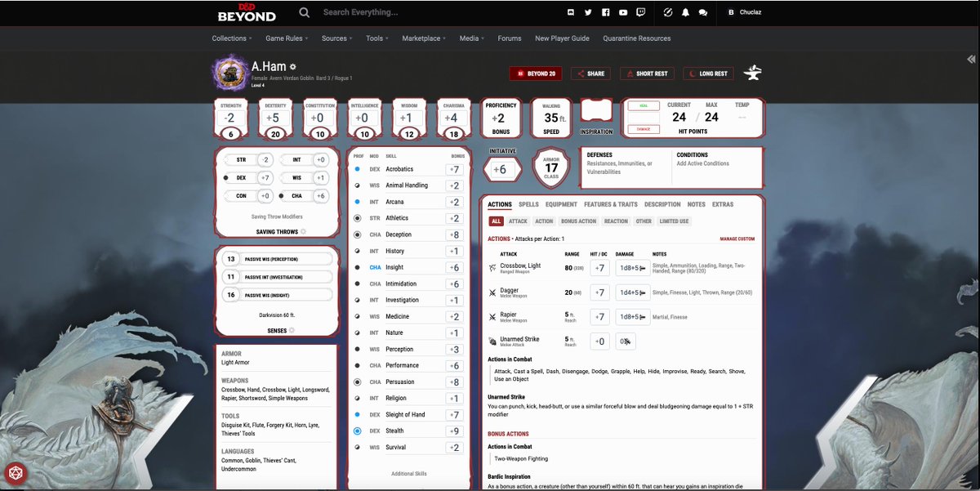This screenshot has height=491, width=980.
Task: Switch to the Equipment tab
Action: pyautogui.click(x=562, y=204)
